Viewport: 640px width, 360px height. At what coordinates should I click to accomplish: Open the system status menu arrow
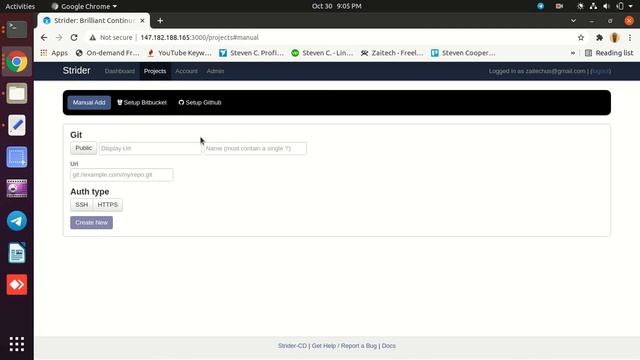point(631,6)
